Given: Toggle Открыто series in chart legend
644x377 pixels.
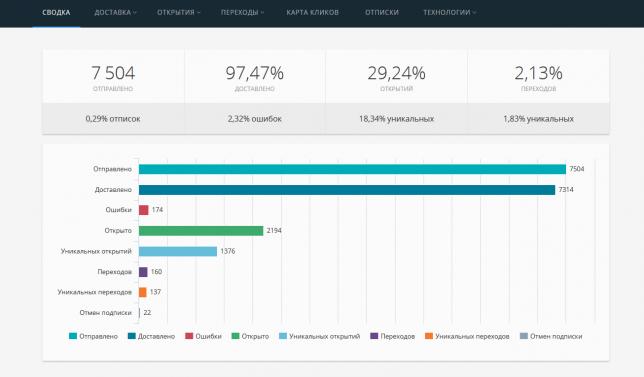Looking at the screenshot, I should tap(250, 336).
